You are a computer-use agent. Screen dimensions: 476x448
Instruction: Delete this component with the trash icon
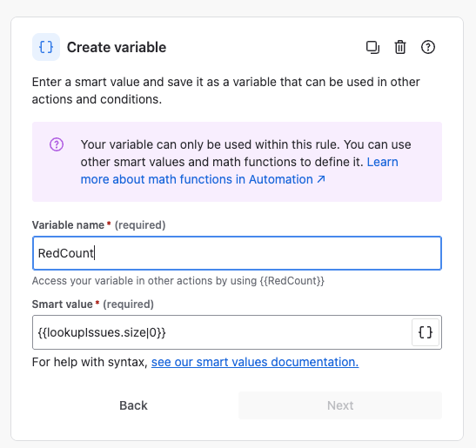click(x=400, y=47)
